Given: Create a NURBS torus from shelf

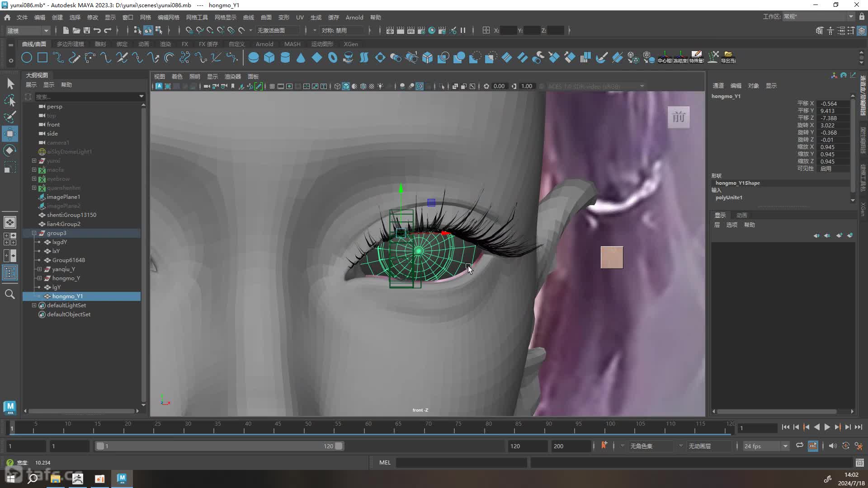Looking at the screenshot, I should tap(333, 58).
